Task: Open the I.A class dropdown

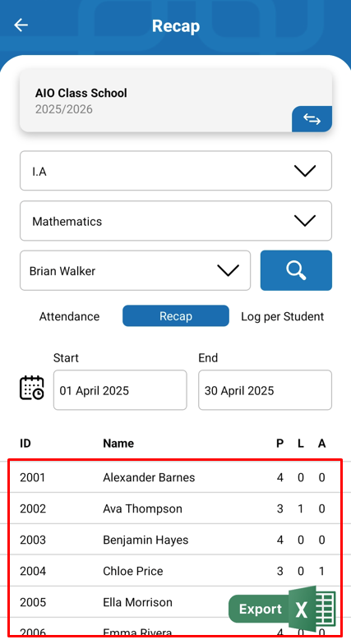Action: coord(176,171)
